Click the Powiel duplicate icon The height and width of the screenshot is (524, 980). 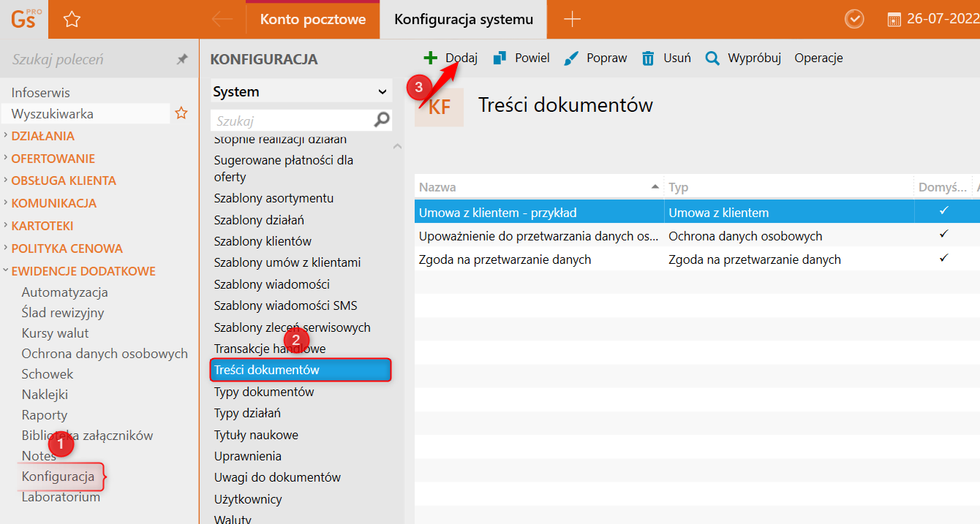pos(500,58)
